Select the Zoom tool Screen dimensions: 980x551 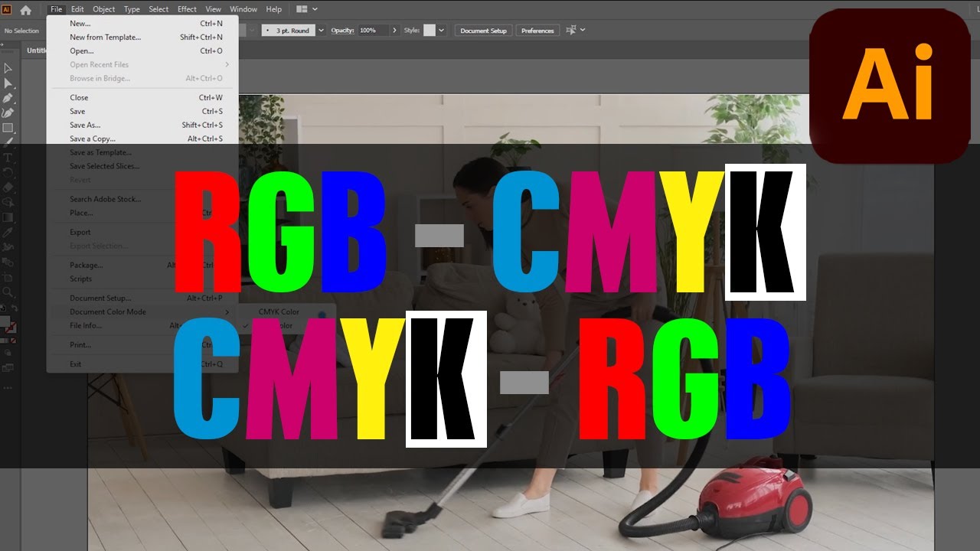click(8, 292)
